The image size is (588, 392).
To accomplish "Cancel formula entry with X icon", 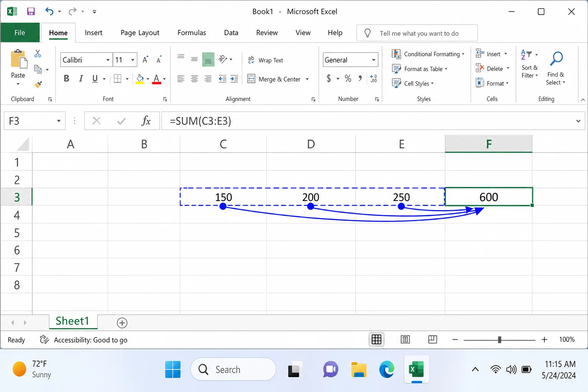I will pyautogui.click(x=96, y=121).
